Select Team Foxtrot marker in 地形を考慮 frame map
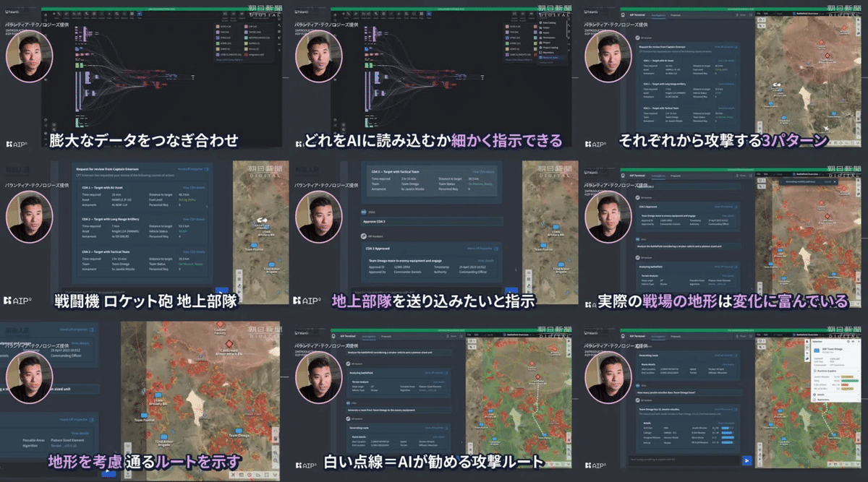 [x=145, y=416]
